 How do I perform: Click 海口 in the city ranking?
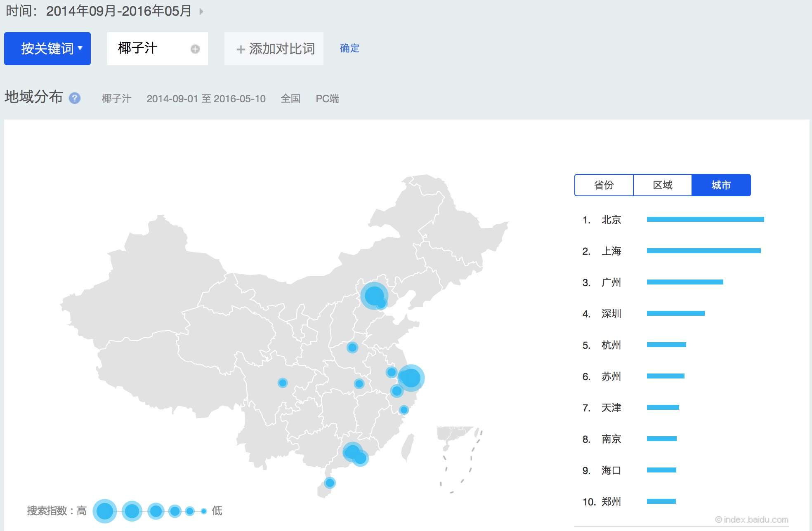coord(611,470)
